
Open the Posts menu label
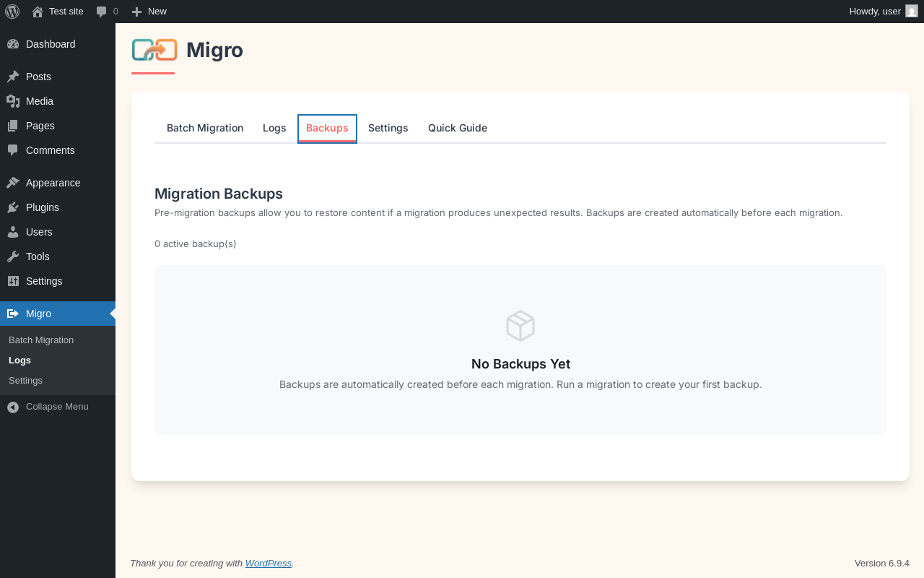(x=38, y=77)
